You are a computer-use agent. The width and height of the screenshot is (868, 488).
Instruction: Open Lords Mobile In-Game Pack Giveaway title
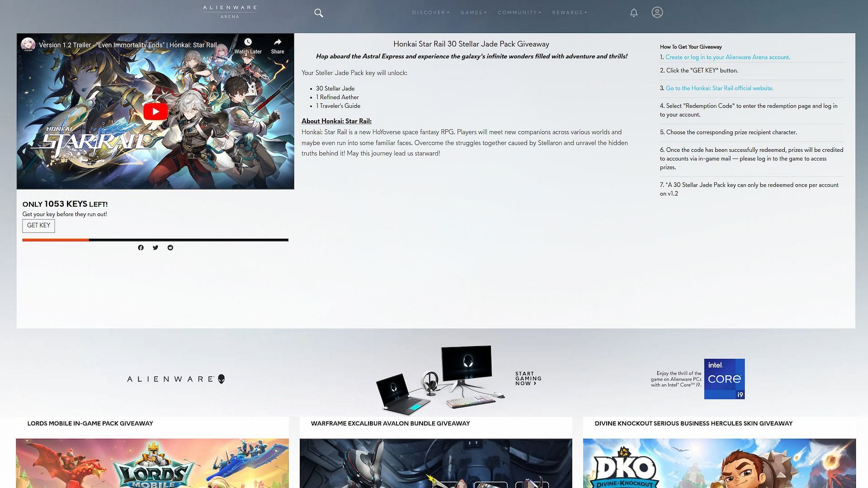pos(90,423)
